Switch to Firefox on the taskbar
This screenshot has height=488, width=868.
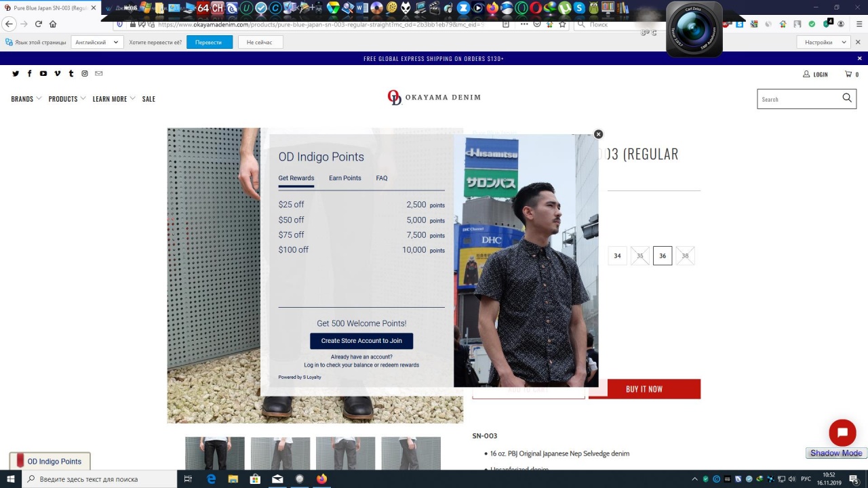coord(321,479)
